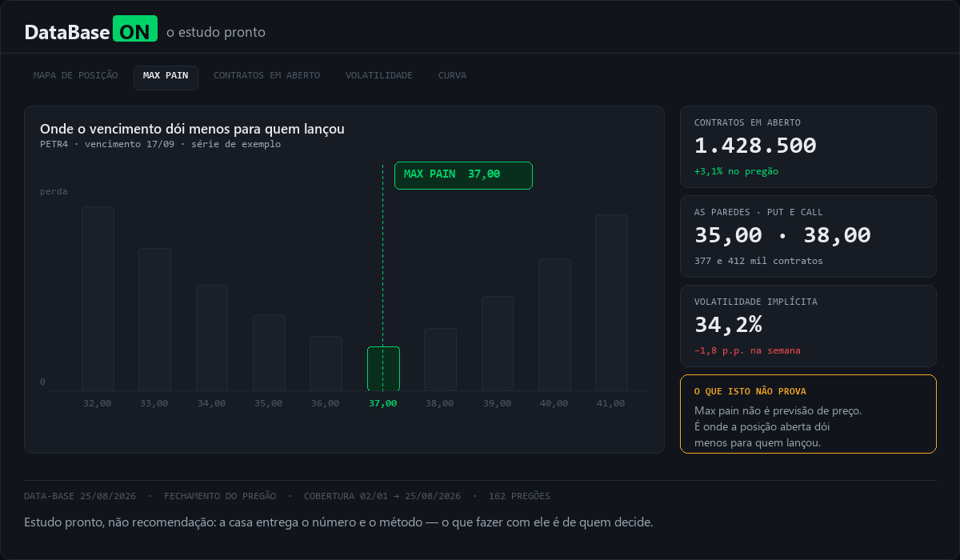The width and height of the screenshot is (960, 560).
Task: Click the 32,00 axis label
Action: coord(98,403)
